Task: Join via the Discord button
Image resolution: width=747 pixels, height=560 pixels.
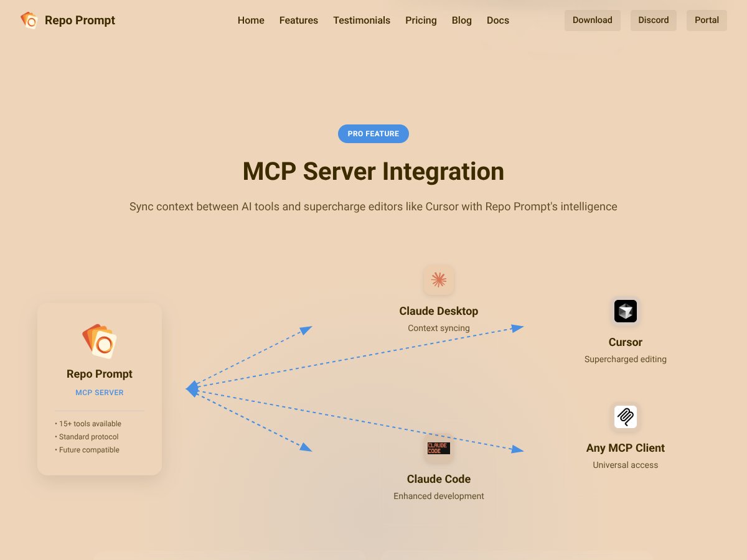Action: [653, 20]
